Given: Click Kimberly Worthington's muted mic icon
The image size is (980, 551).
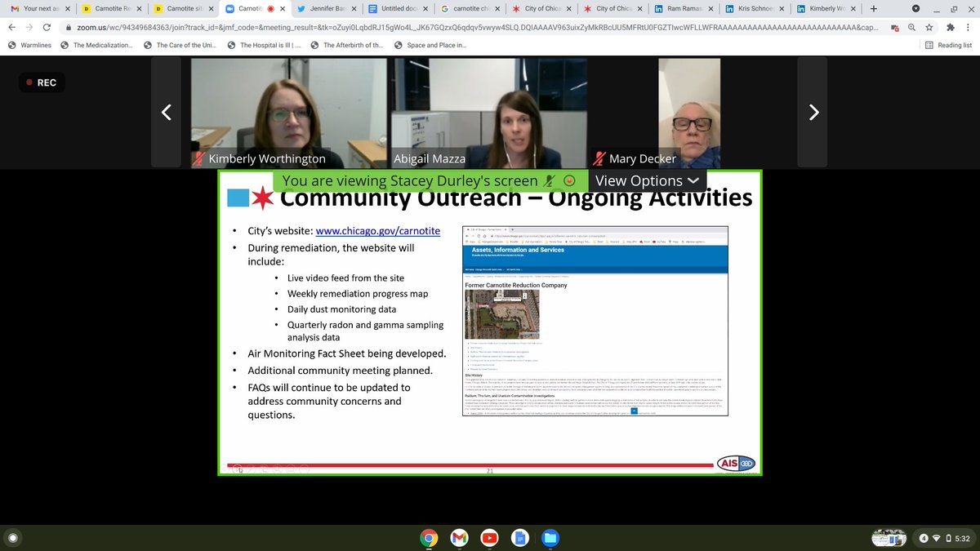Looking at the screenshot, I should tap(198, 159).
